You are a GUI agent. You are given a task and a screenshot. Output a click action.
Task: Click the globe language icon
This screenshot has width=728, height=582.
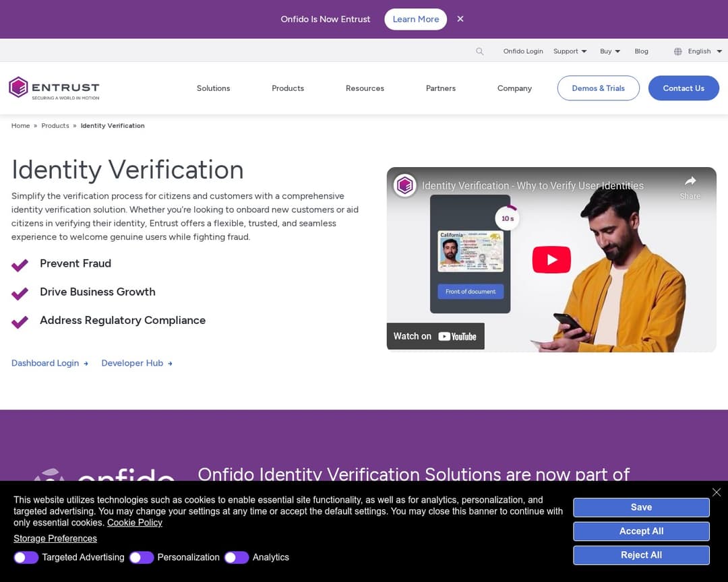678,51
